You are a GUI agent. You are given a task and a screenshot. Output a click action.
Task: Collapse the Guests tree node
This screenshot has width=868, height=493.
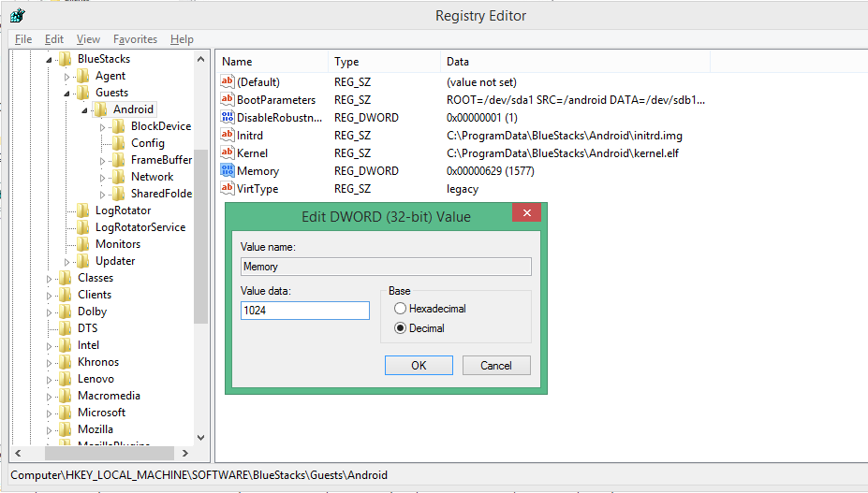click(66, 94)
